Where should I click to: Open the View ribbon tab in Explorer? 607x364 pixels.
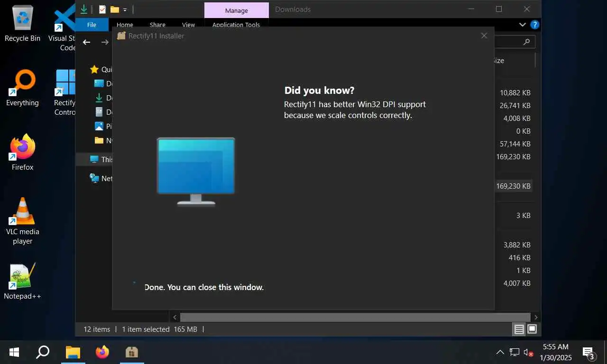[188, 25]
